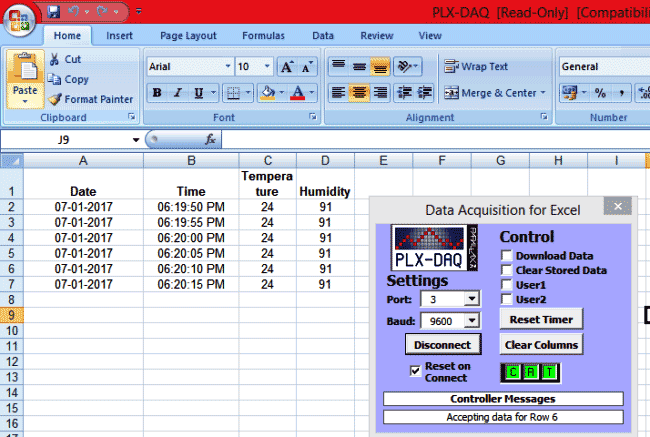Uncheck Reset on Connect
Viewport: 650px width, 437px height.
[x=415, y=371]
